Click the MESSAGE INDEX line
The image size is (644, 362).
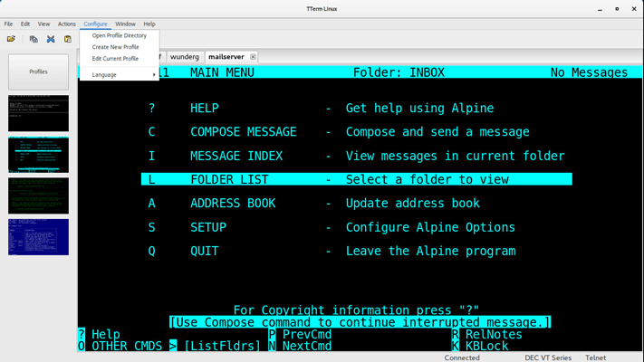click(357, 156)
